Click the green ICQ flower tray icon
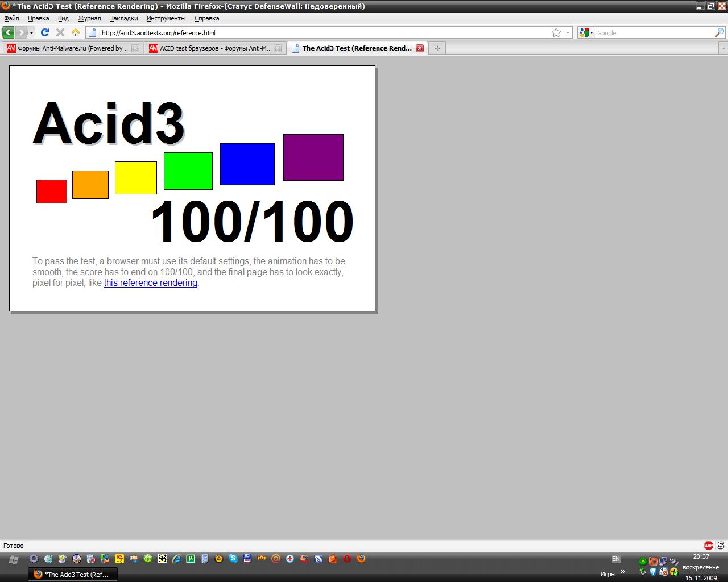 (643, 562)
